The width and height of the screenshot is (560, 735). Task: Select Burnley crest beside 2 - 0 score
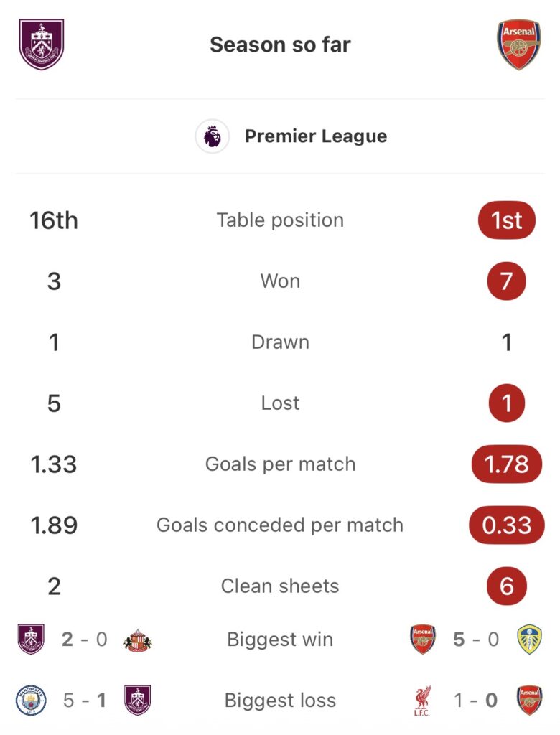pyautogui.click(x=31, y=640)
